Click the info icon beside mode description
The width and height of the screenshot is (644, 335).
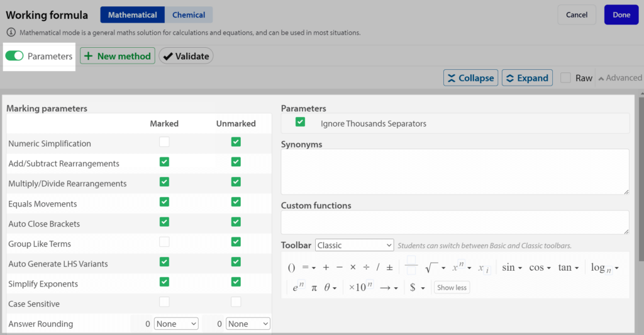11,32
